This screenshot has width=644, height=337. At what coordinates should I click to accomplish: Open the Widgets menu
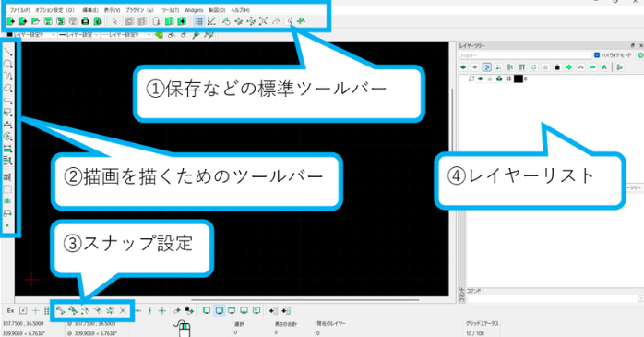coord(194,10)
